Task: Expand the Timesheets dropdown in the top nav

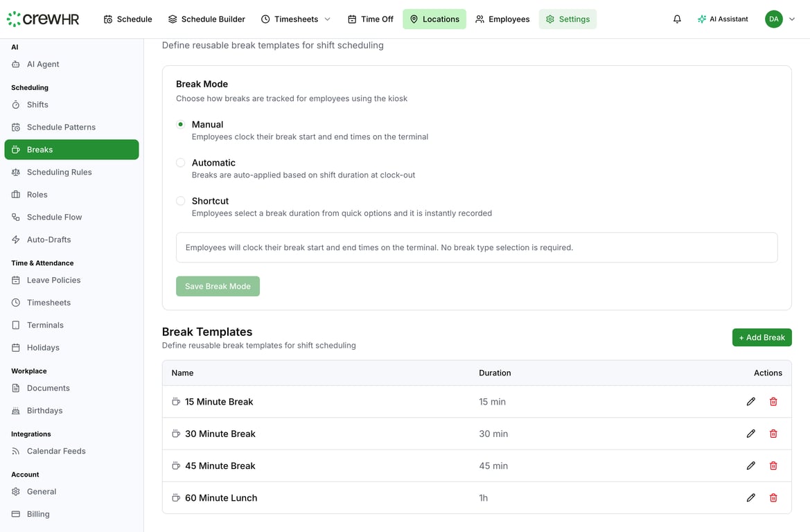Action: 327,19
